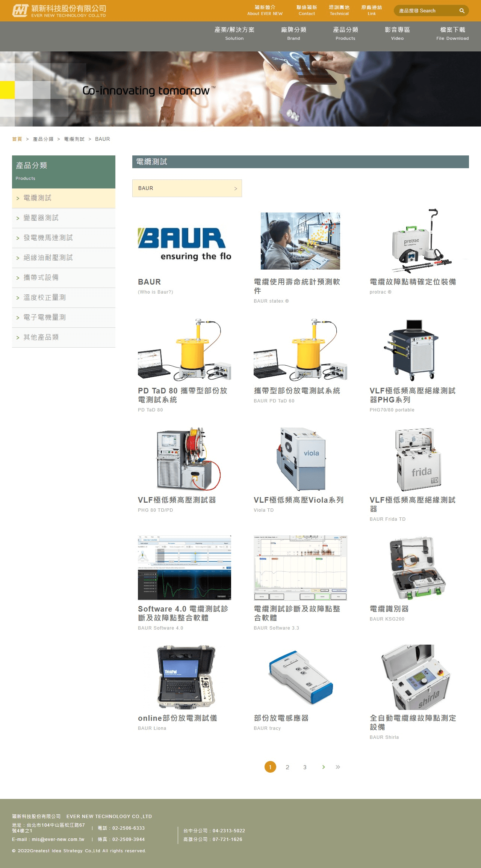The image size is (481, 868).
Task: Open protrac product image
Action: pyautogui.click(x=416, y=240)
